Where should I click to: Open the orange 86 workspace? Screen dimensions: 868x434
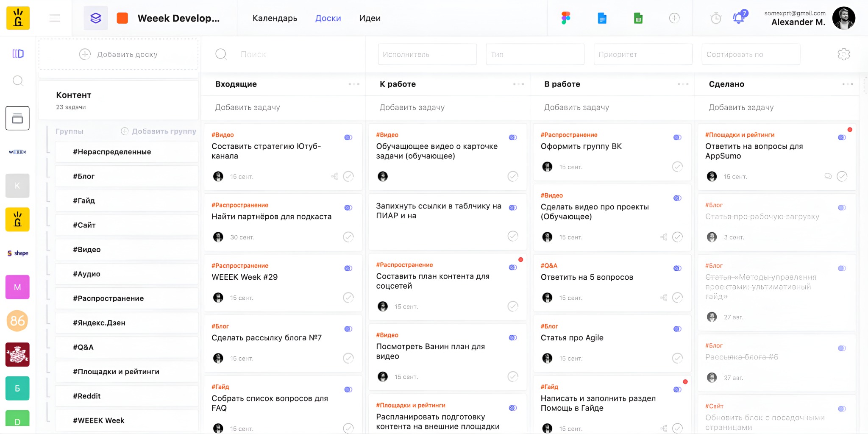(x=17, y=321)
